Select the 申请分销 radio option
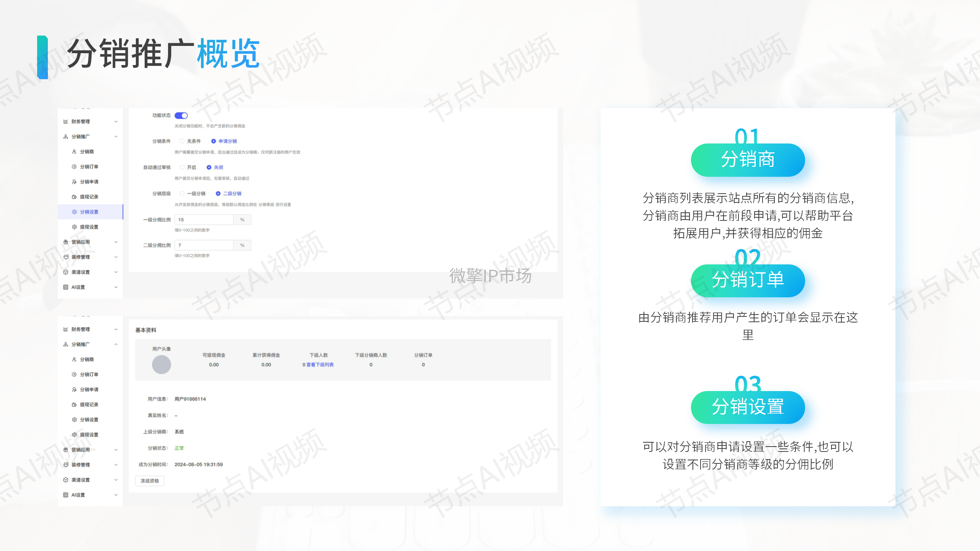The height and width of the screenshot is (551, 980). pyautogui.click(x=214, y=141)
